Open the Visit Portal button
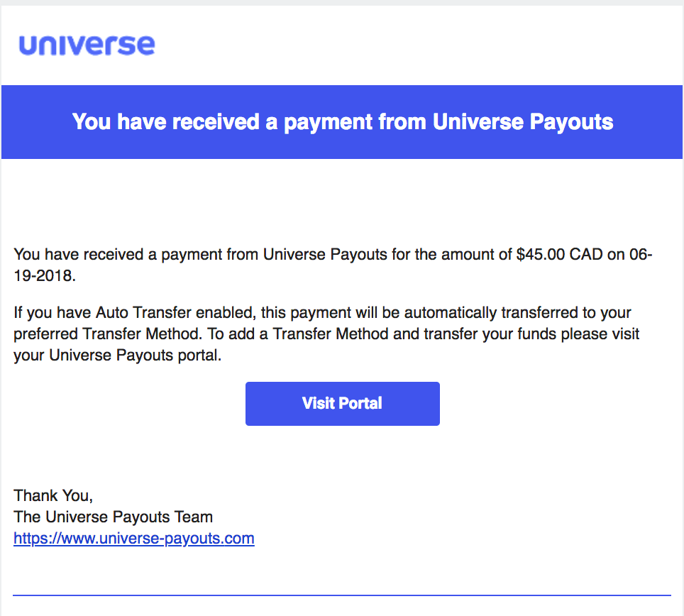684x616 pixels. pos(343,404)
